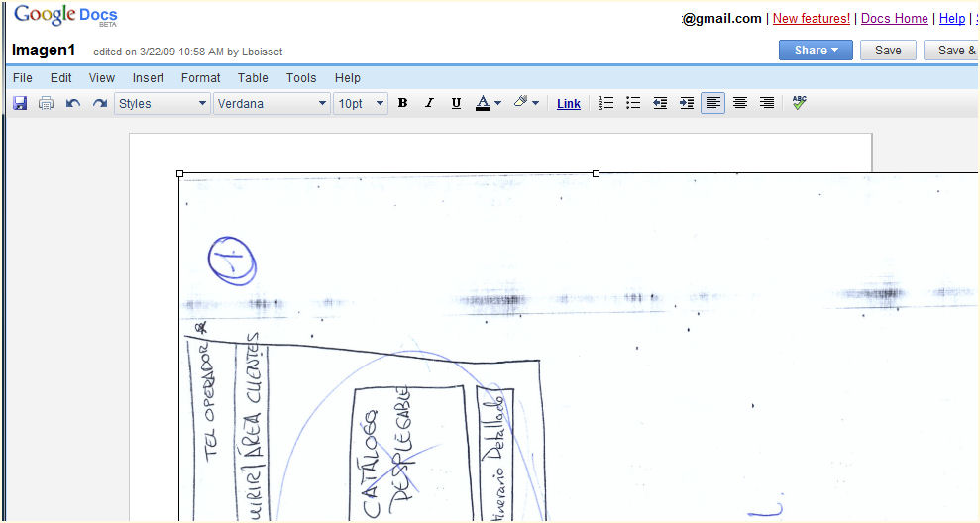The height and width of the screenshot is (523, 980).
Task: Increase the indent level
Action: 687,103
